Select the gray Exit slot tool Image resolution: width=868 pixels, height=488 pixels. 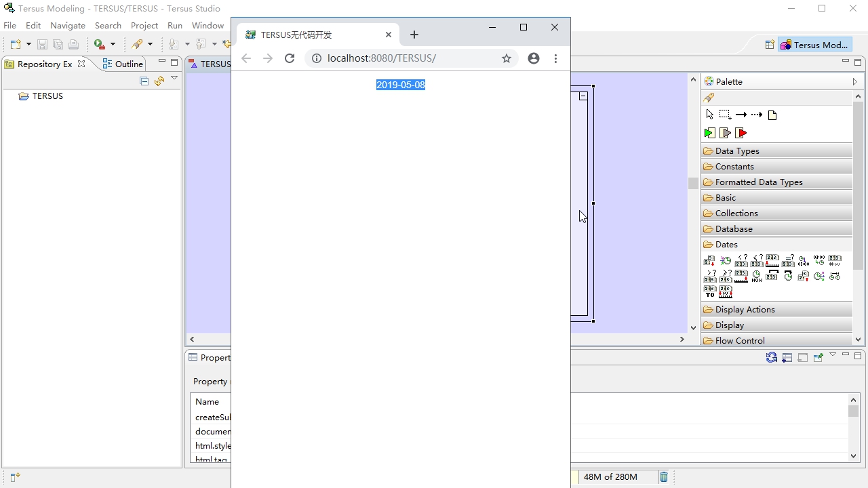tap(726, 133)
